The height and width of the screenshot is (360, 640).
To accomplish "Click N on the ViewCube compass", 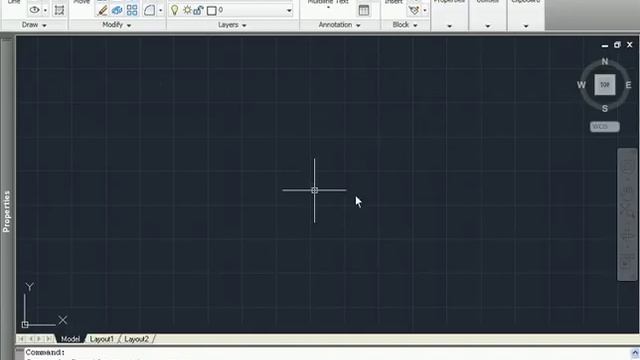I will (x=605, y=61).
